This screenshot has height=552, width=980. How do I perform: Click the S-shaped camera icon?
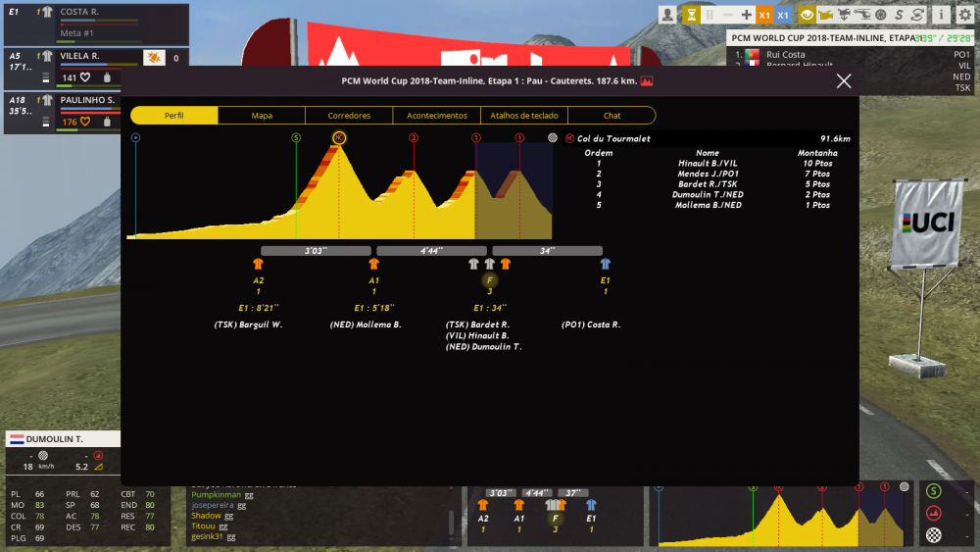[899, 15]
